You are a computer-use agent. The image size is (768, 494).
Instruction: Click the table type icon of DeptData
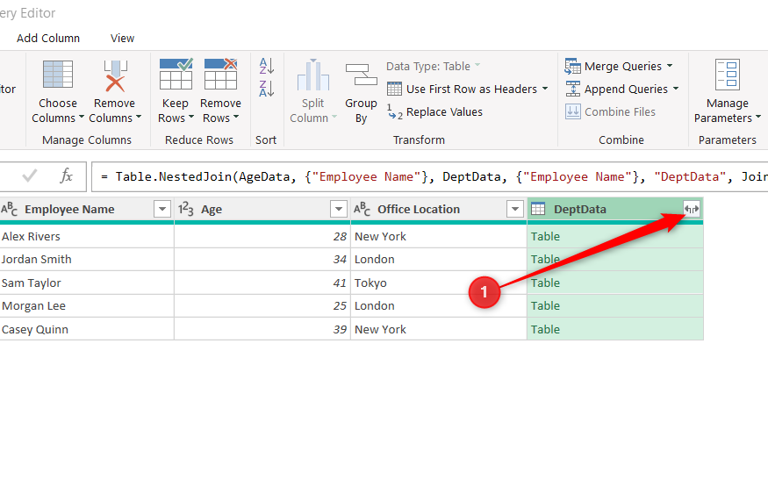click(x=538, y=209)
